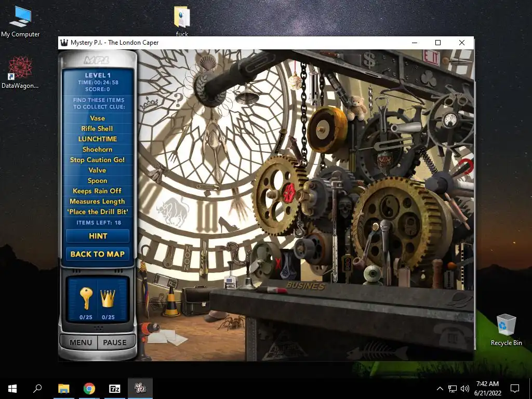
Task: Pick the red marker on the bench
Action: click(x=271, y=290)
